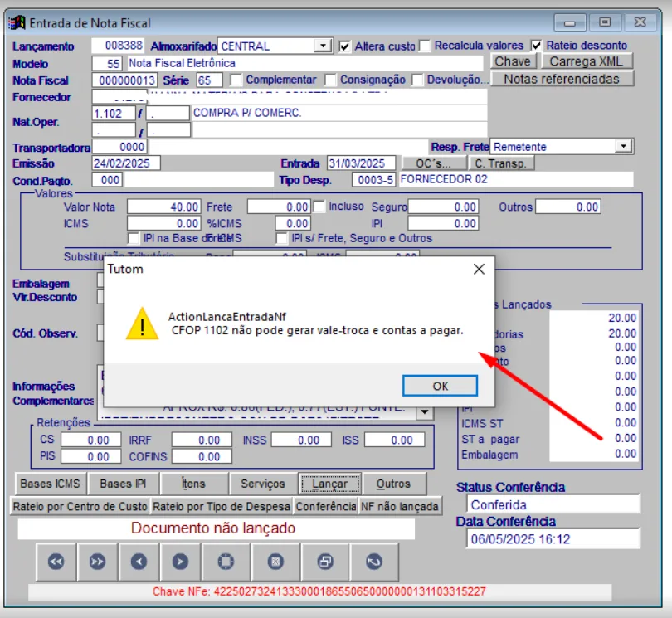The width and height of the screenshot is (672, 618).
Task: Open the Bases ICMS section
Action: click(50, 484)
